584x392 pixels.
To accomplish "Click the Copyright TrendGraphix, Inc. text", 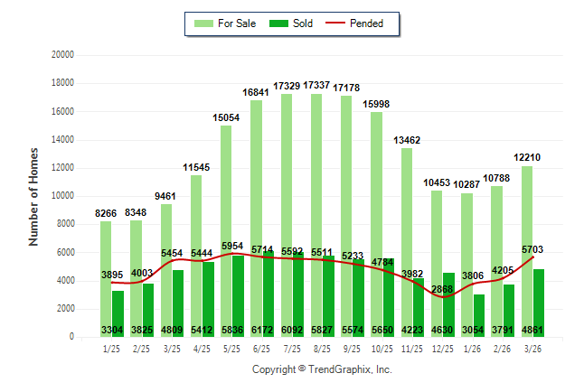I will point(322,369).
